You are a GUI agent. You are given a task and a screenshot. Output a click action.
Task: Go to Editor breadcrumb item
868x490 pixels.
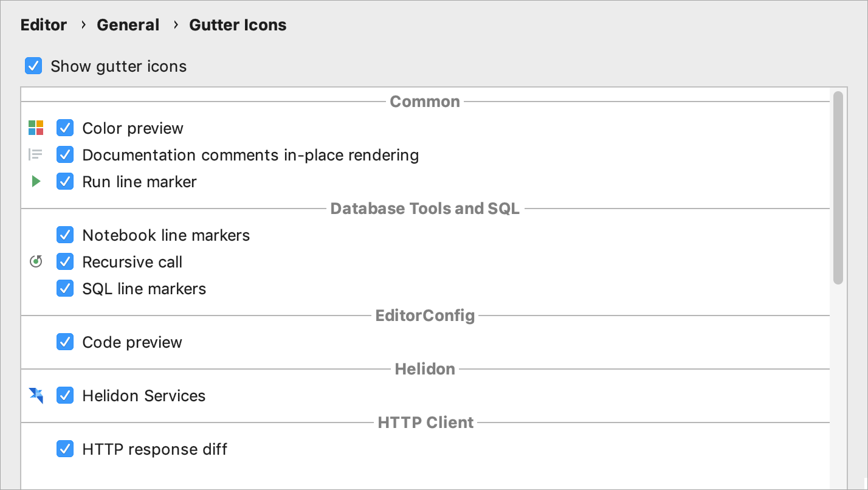click(44, 25)
